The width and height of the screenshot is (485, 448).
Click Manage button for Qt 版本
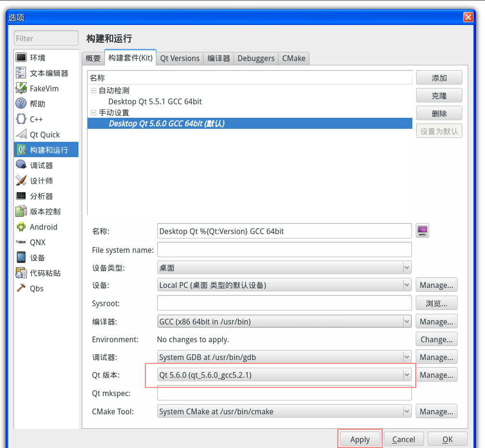(x=436, y=375)
